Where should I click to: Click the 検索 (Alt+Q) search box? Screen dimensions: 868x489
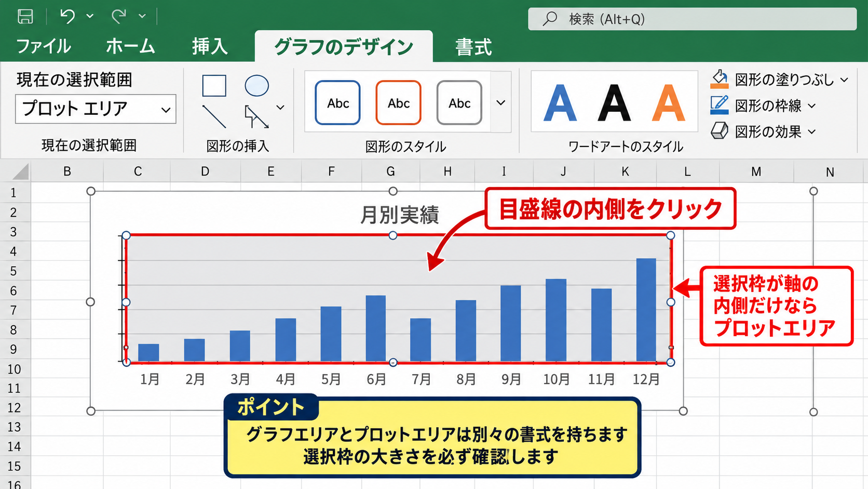[x=692, y=19]
